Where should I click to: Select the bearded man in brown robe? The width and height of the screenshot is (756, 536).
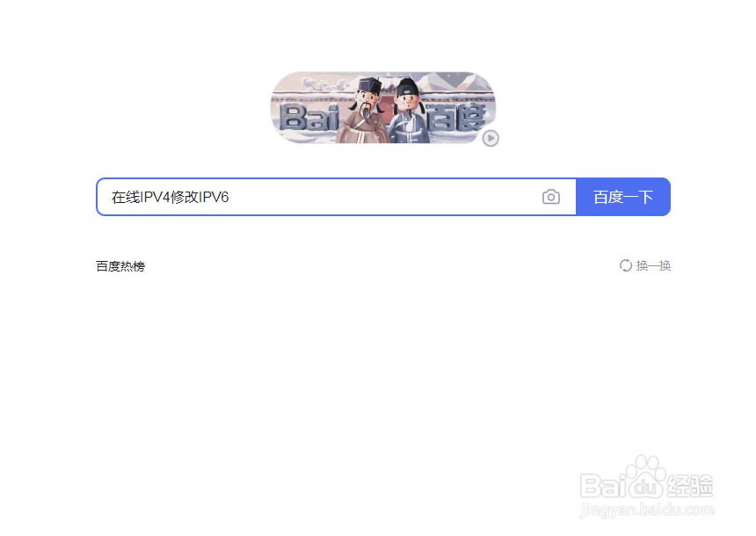(x=362, y=111)
